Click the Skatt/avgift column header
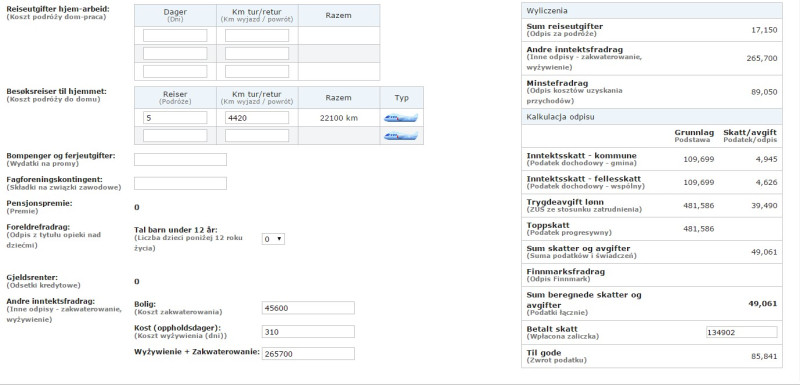Screen dimensions: 800x385 pyautogui.click(x=750, y=136)
